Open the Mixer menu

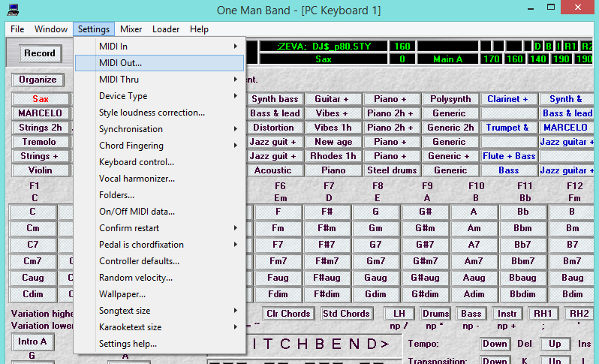click(x=131, y=29)
